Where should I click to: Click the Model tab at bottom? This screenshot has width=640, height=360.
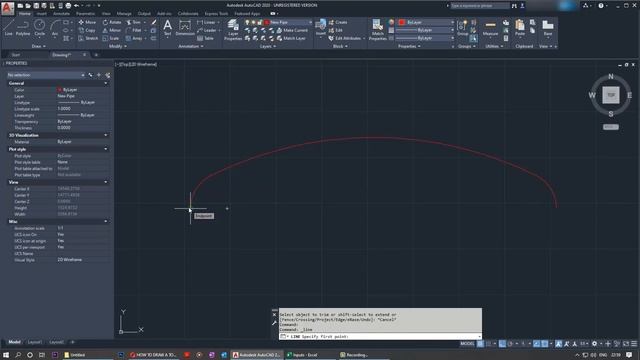coord(14,342)
